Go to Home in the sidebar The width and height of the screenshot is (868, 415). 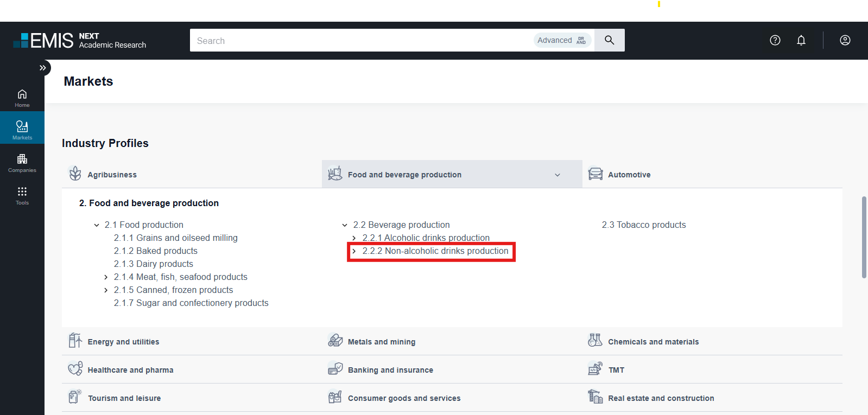[x=22, y=98]
